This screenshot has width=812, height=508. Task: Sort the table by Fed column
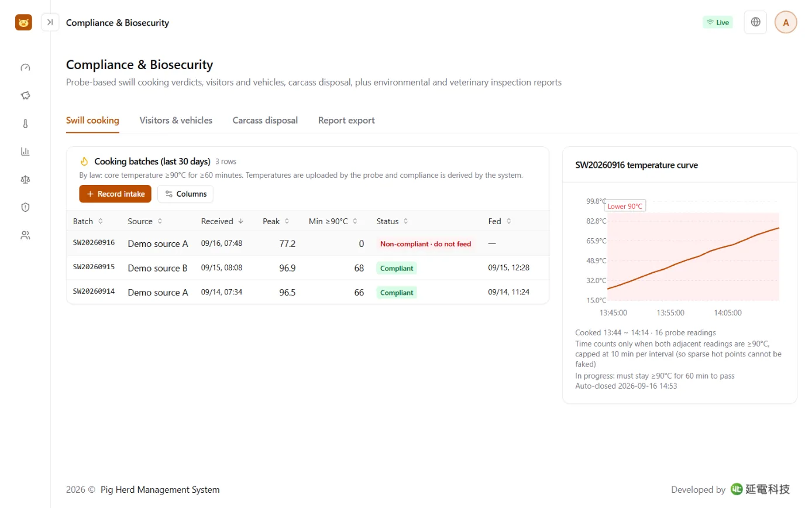click(x=500, y=221)
